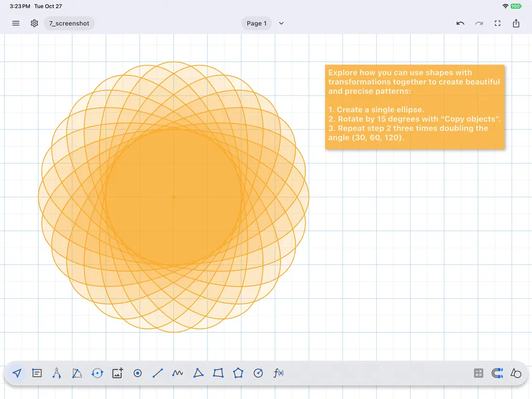Open the calculator panel
532x399 pixels.
tap(478, 373)
